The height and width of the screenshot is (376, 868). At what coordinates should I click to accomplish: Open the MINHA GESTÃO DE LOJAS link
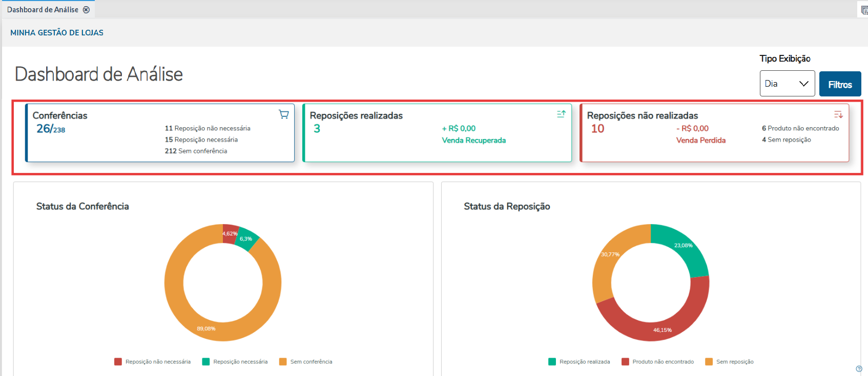(57, 33)
